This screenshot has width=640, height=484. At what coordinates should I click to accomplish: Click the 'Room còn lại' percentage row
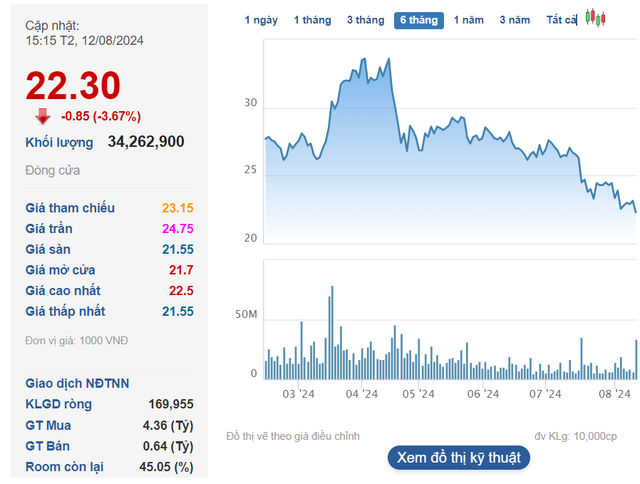click(109, 467)
